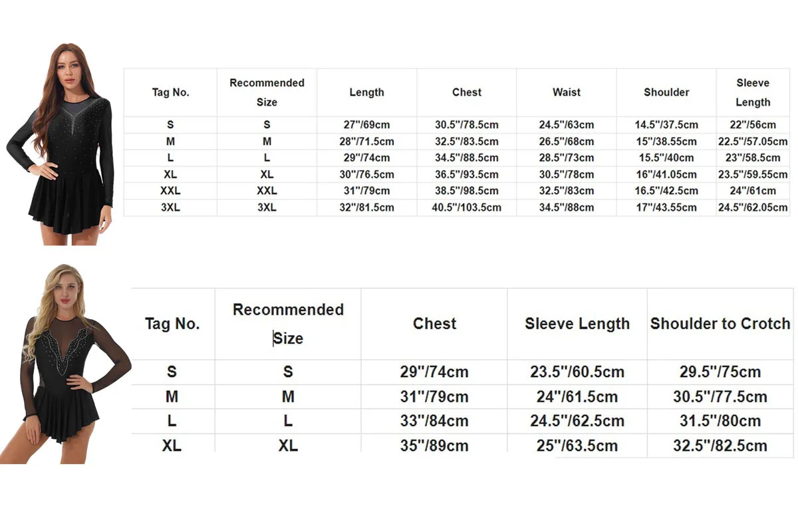Click the blonde model's mesh-sleeve dress photo
This screenshot has width=798, height=532.
tap(66, 364)
